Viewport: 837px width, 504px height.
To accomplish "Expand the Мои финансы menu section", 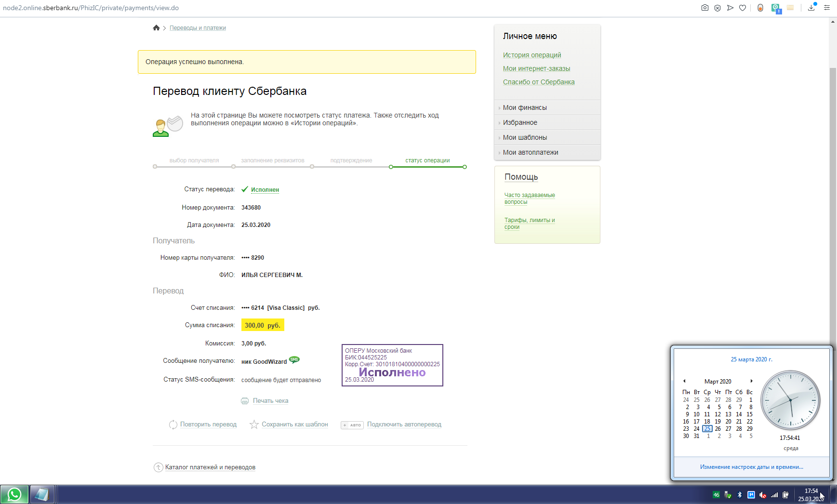I will 547,107.
